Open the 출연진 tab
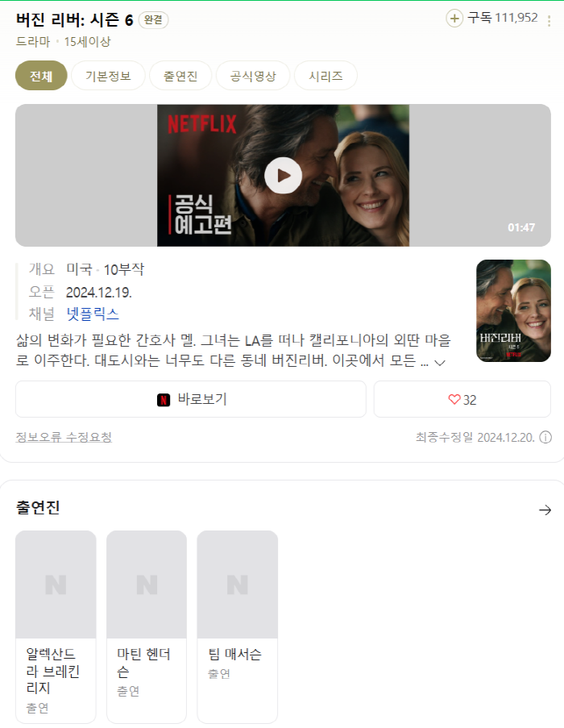The height and width of the screenshot is (728, 564). click(180, 77)
